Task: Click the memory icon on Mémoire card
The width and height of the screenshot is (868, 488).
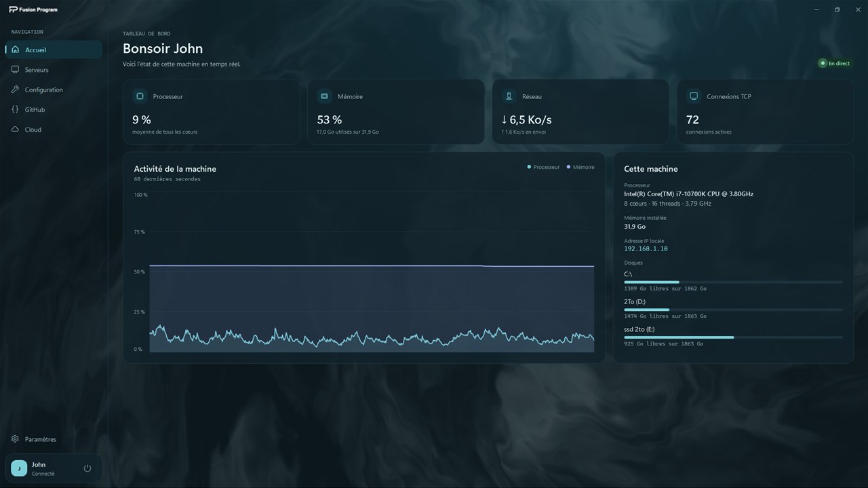Action: coord(324,96)
